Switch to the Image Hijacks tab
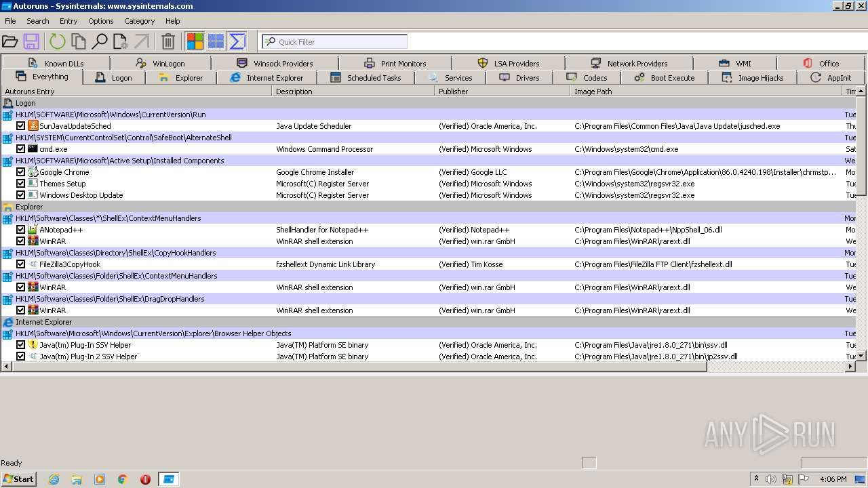This screenshot has width=868, height=488. (x=752, y=78)
